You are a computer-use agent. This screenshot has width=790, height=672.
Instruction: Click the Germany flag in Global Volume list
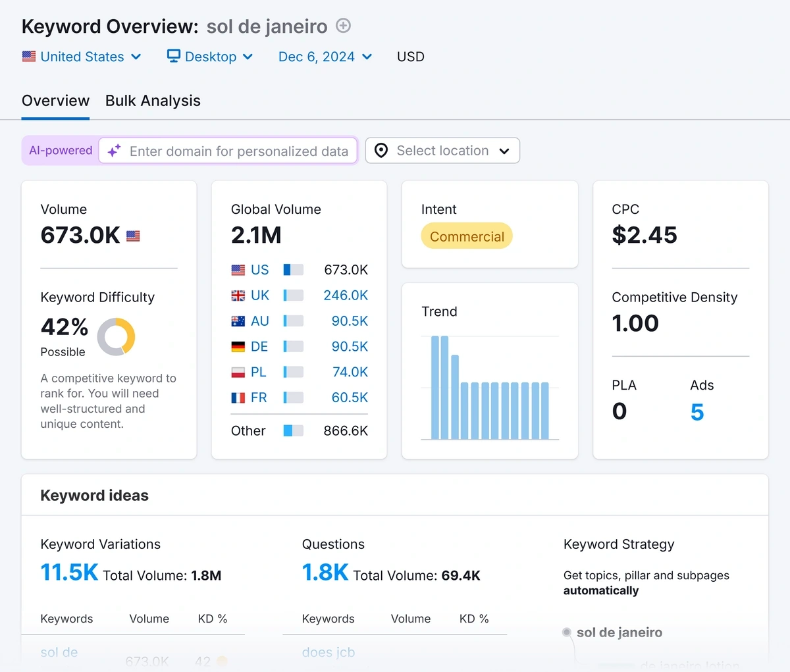(238, 346)
